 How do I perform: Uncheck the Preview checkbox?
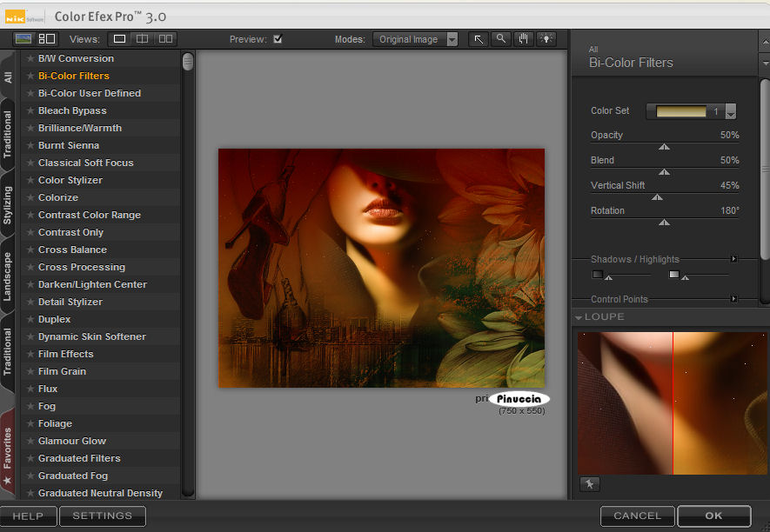click(x=278, y=39)
